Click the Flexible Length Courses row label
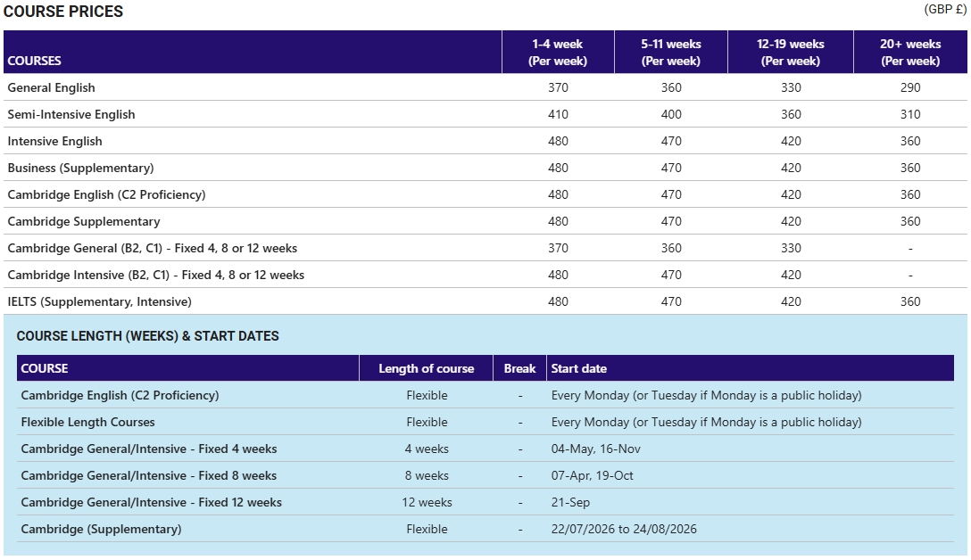 point(87,422)
